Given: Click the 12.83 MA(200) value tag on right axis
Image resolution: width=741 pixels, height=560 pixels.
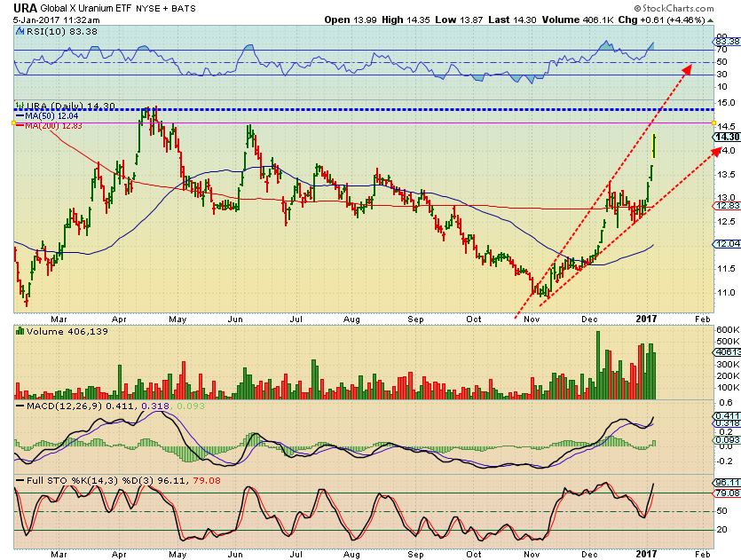Looking at the screenshot, I should 727,206.
